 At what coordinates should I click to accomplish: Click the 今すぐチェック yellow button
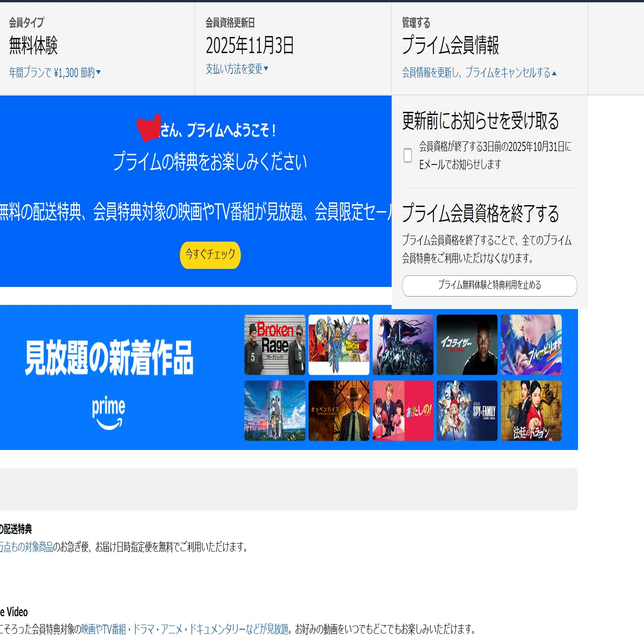coord(210,255)
